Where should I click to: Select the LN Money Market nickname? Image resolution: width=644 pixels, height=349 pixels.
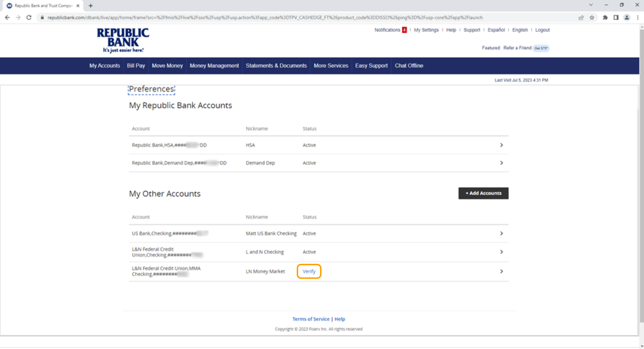point(265,271)
